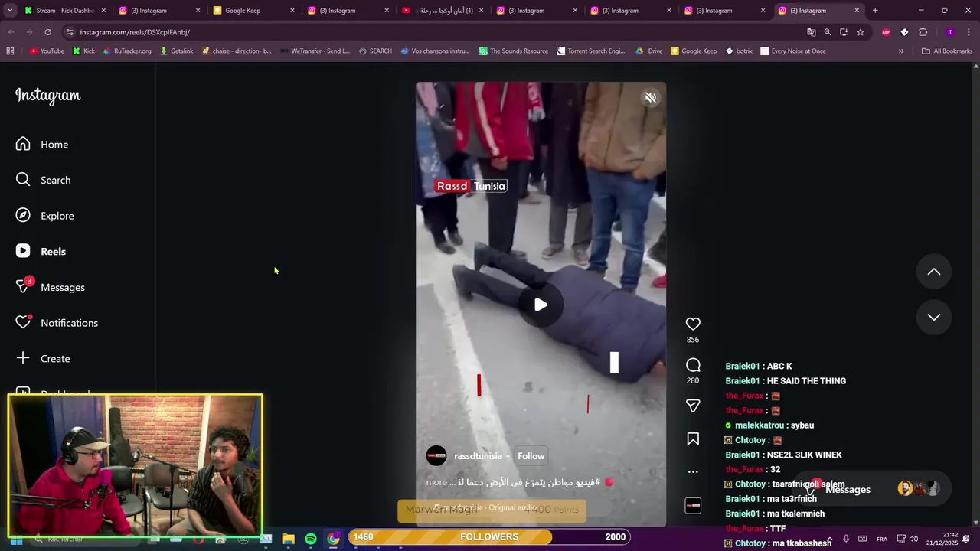The height and width of the screenshot is (551, 980).
Task: Open Instagram Search from the sidebar
Action: click(44, 180)
